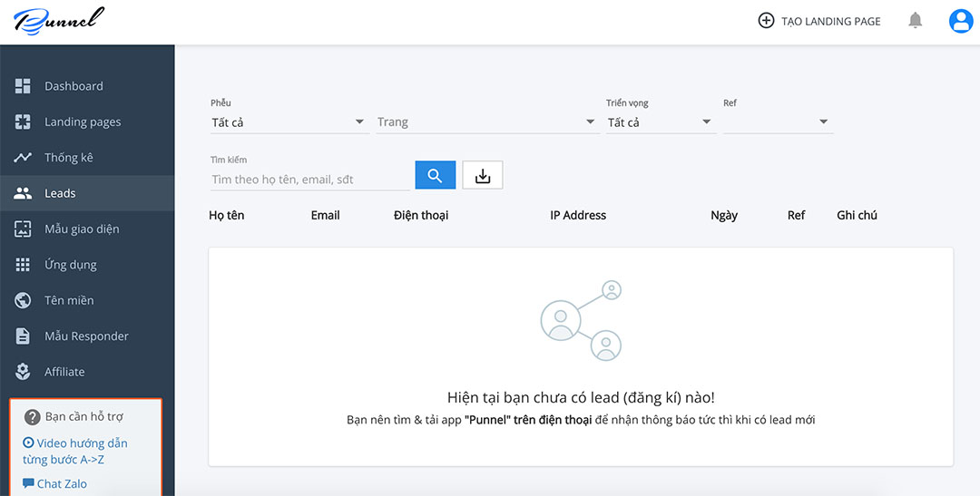The height and width of the screenshot is (496, 980).
Task: Go to Landing pages menu item
Action: pos(83,122)
